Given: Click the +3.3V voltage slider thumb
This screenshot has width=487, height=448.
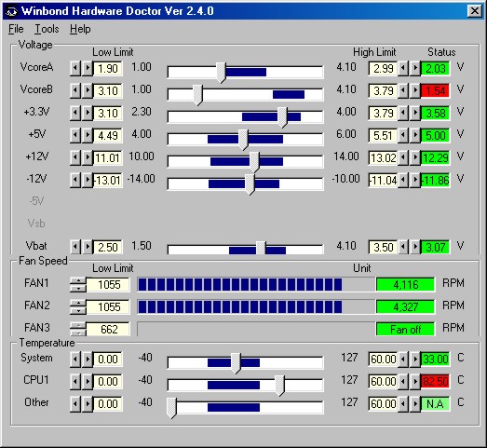Looking at the screenshot, I should click(283, 116).
